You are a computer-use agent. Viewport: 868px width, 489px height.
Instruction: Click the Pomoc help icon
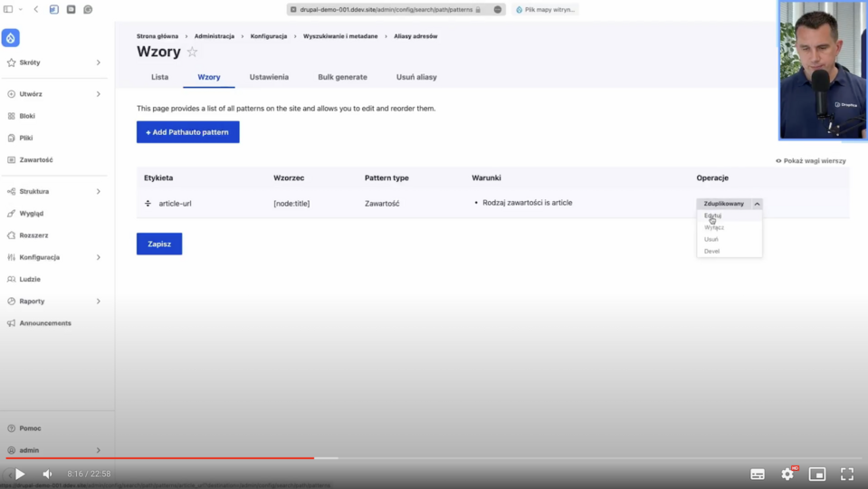tap(11, 428)
